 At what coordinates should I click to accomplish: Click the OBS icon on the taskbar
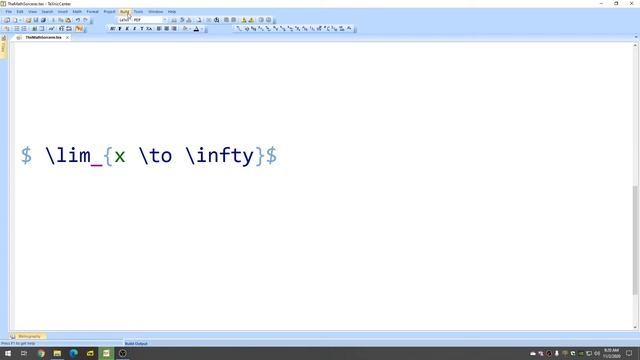tap(122, 353)
